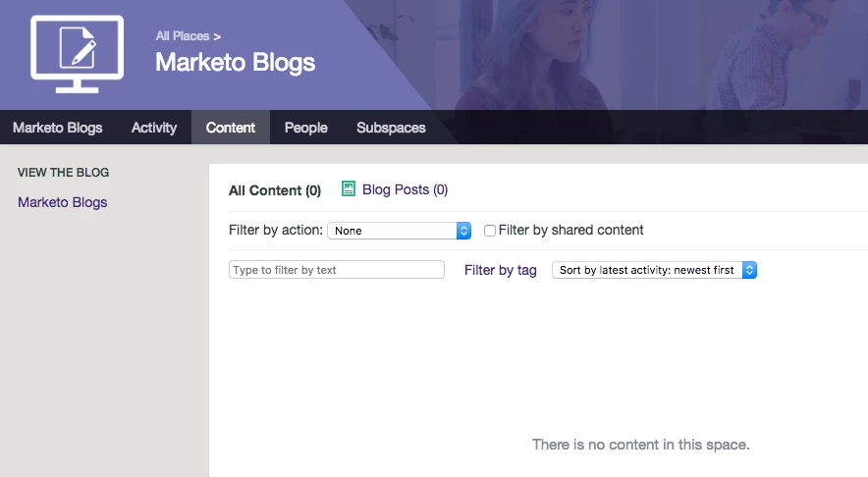Expand the Sort by latest activity dropdown
This screenshot has width=868, height=477.
pos(654,270)
